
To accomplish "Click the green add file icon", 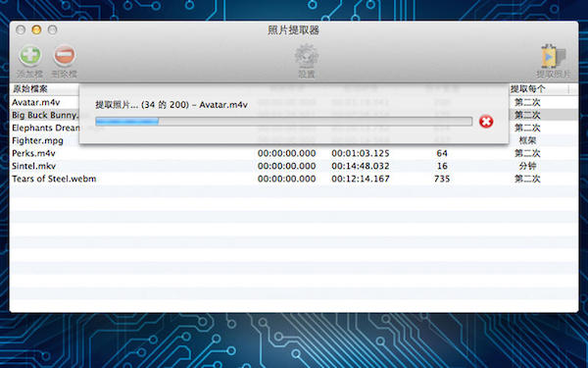I will pos(30,56).
